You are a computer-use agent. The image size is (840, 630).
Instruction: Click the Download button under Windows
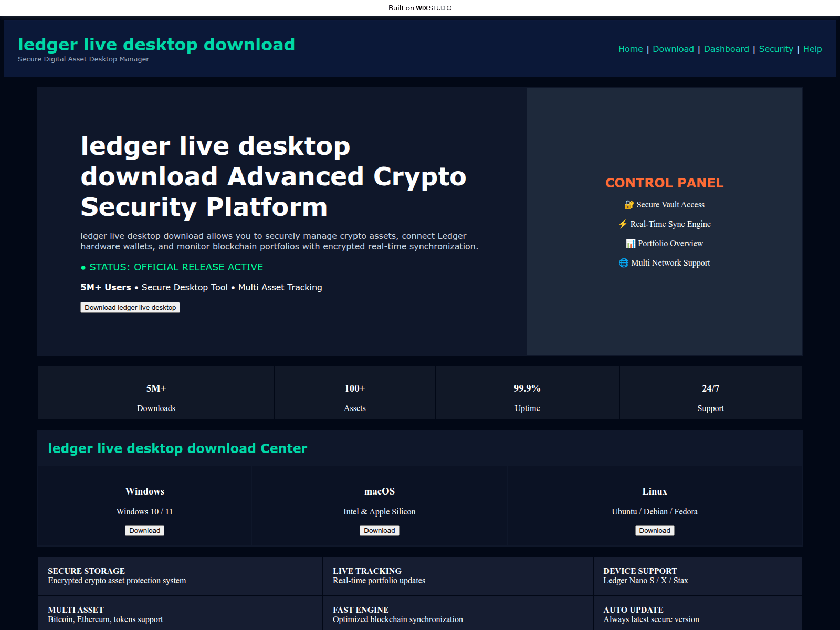click(x=145, y=531)
